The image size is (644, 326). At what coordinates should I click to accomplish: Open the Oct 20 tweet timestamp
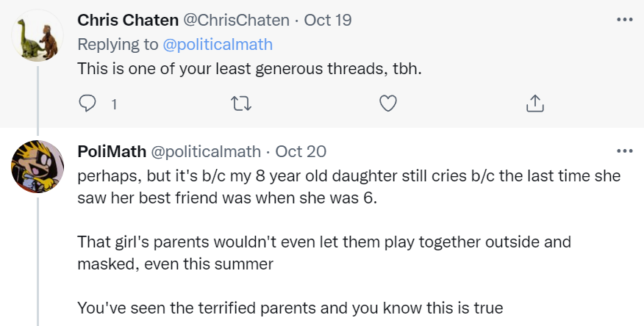(301, 151)
